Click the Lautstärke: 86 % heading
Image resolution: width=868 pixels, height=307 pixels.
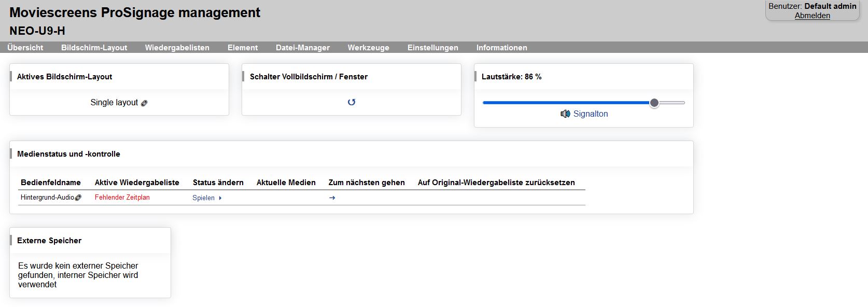click(512, 77)
